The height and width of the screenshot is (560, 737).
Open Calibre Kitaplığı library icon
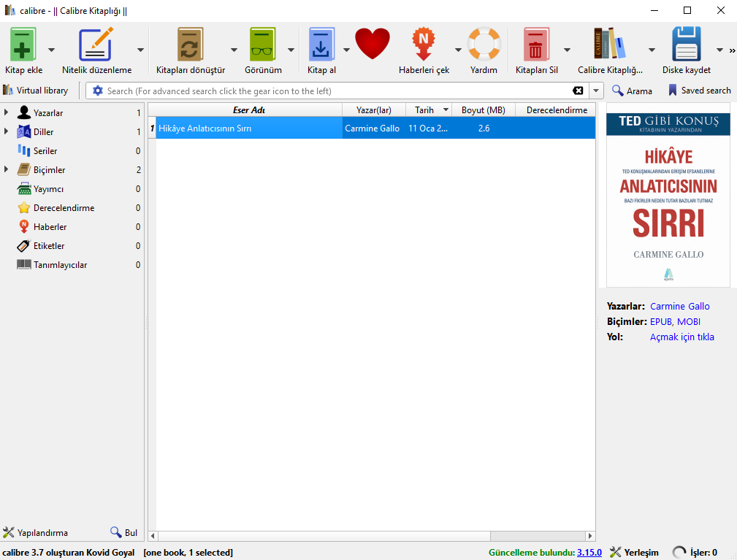[610, 43]
